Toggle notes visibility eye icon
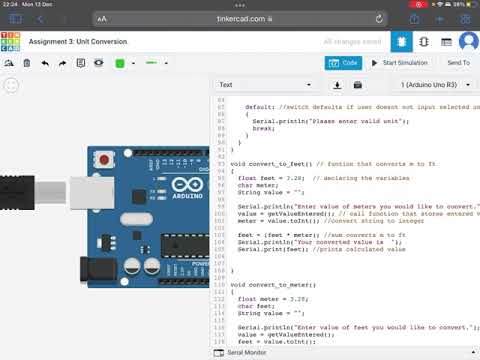 (x=98, y=63)
